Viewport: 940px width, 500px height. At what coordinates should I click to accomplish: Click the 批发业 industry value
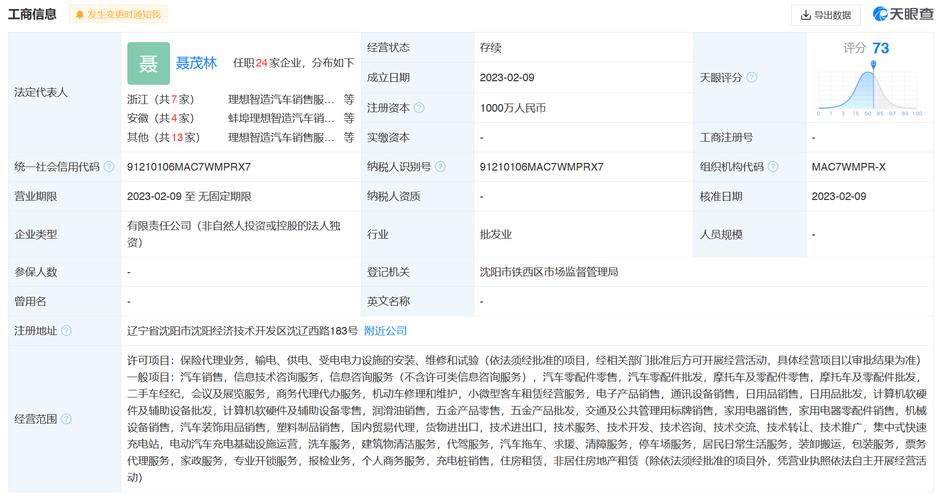496,234
